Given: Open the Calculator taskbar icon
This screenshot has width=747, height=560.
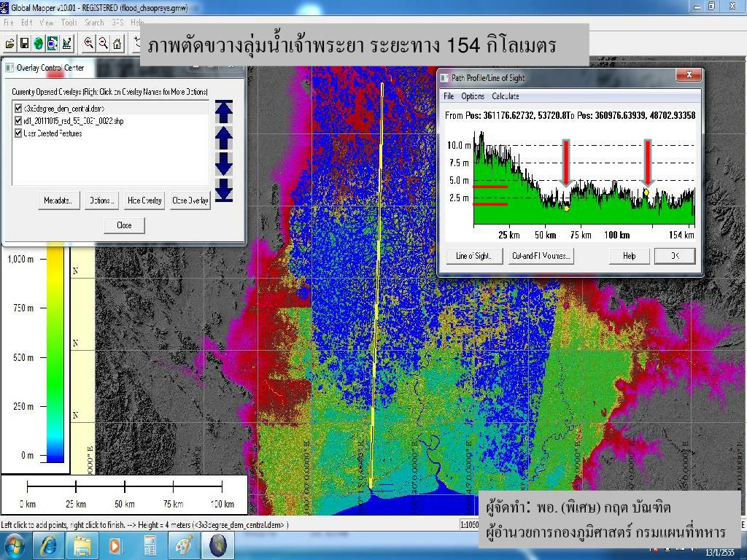Looking at the screenshot, I should pos(150,545).
